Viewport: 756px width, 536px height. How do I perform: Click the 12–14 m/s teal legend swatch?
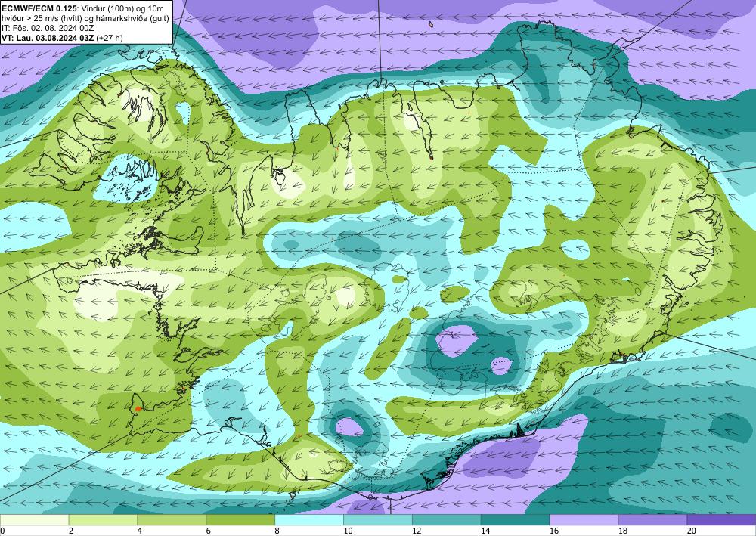click(x=447, y=520)
